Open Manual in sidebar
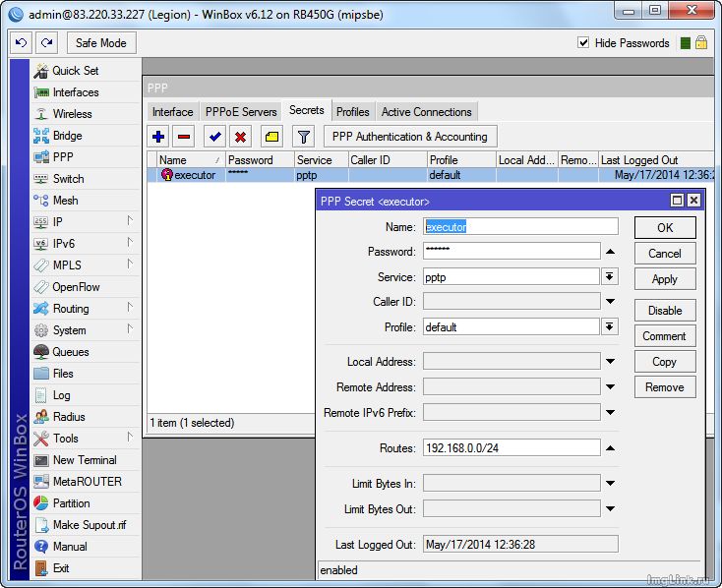The height and width of the screenshot is (588, 722). coord(86,547)
